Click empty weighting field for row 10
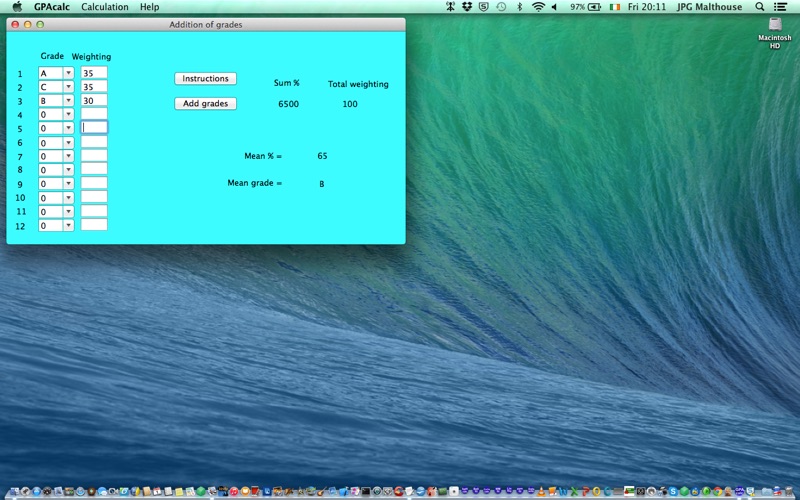 click(x=94, y=197)
